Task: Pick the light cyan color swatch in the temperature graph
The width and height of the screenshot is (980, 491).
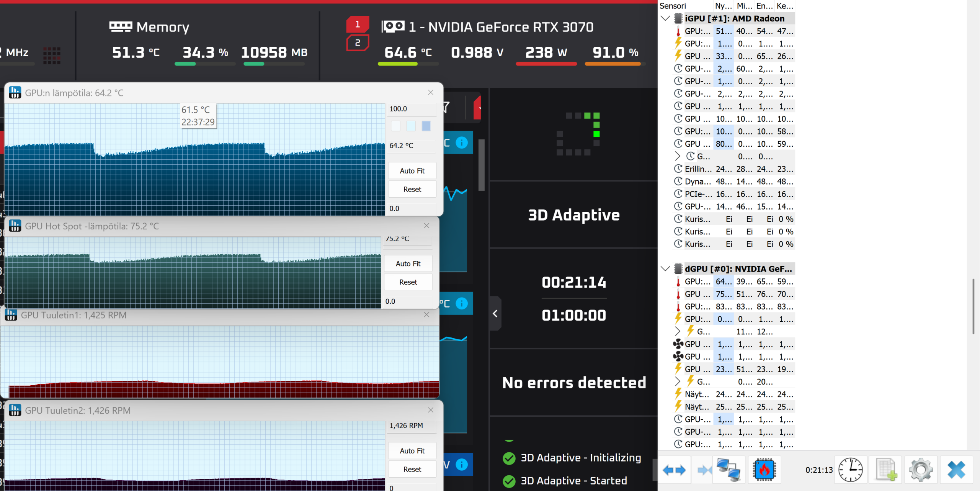Action: point(411,126)
